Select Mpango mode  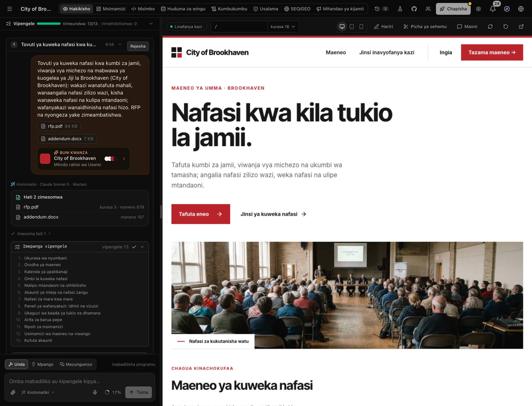click(42, 364)
